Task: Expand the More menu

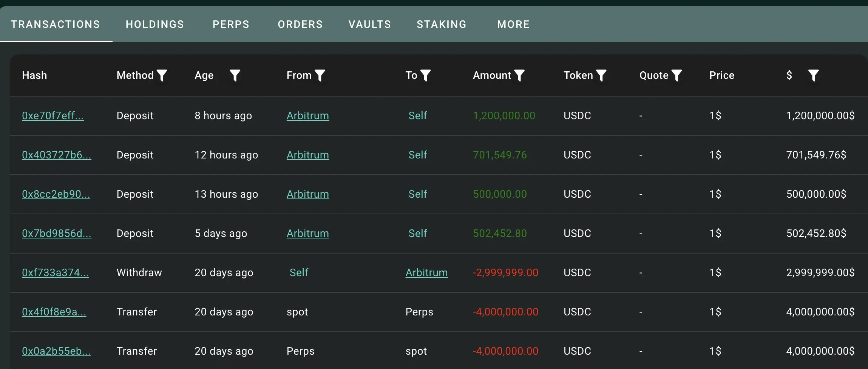Action: tap(513, 25)
